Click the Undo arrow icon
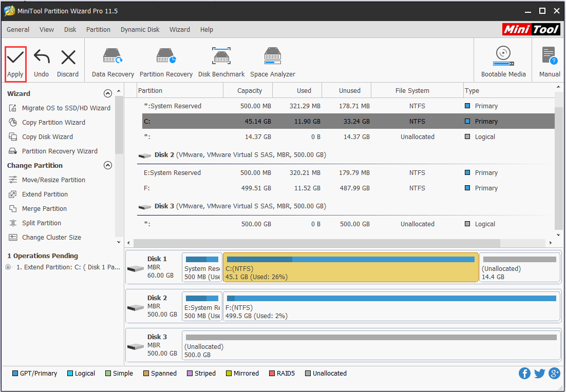The width and height of the screenshot is (566, 392). (x=42, y=58)
